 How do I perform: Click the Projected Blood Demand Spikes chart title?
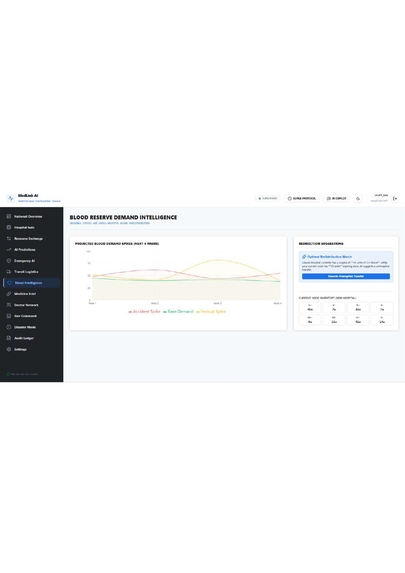[x=117, y=243]
